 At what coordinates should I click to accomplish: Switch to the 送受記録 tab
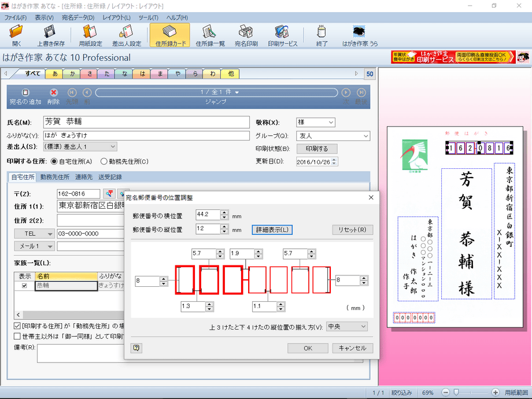click(110, 177)
